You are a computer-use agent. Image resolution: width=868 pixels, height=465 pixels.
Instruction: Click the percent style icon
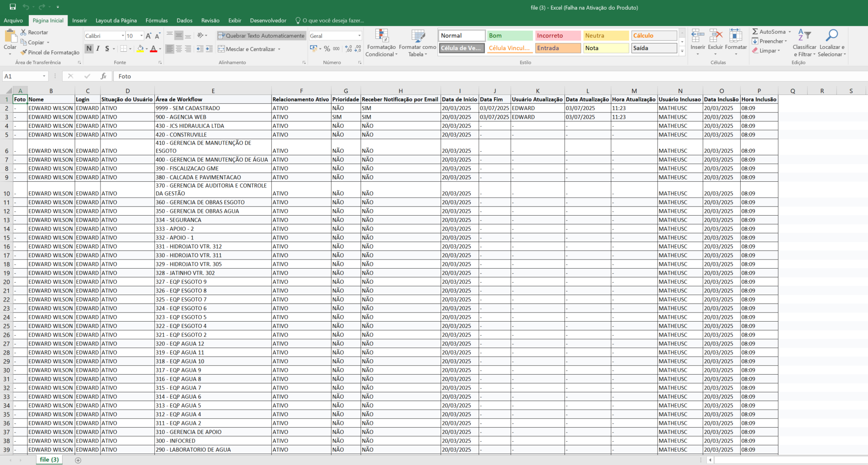(x=327, y=49)
